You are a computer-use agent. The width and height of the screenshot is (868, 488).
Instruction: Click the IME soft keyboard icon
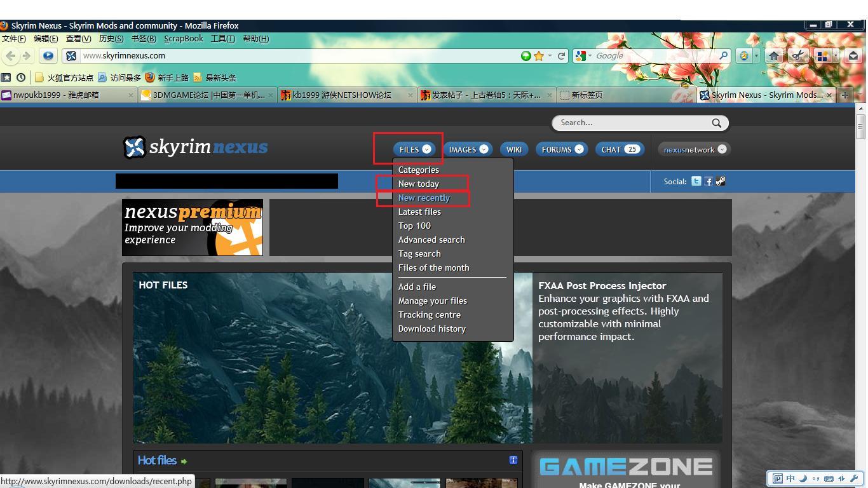(829, 478)
